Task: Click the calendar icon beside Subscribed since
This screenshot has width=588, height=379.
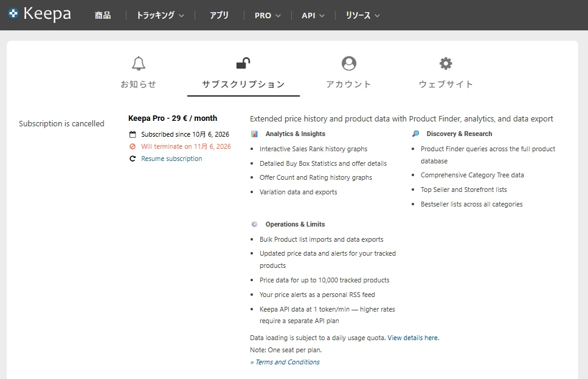Action: (133, 134)
